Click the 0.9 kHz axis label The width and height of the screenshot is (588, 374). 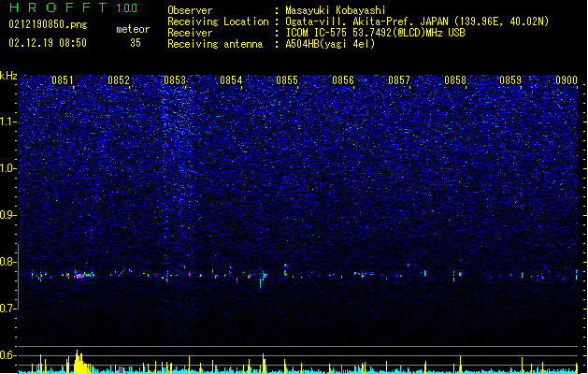(x=7, y=215)
